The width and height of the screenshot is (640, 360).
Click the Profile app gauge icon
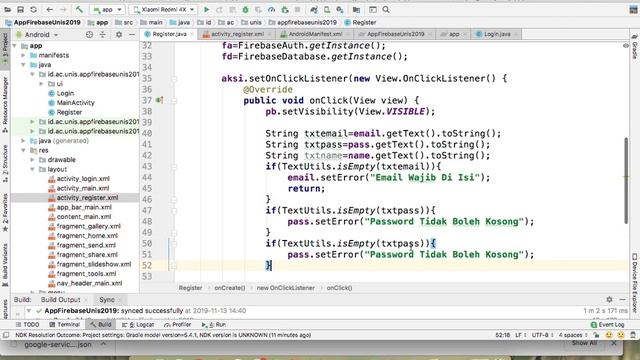coord(271,9)
